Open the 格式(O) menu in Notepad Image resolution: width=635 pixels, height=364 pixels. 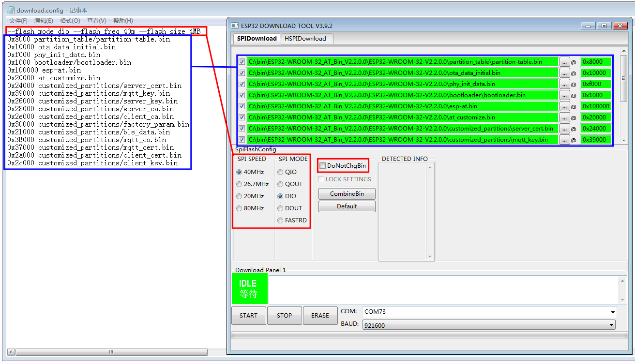[x=70, y=21]
